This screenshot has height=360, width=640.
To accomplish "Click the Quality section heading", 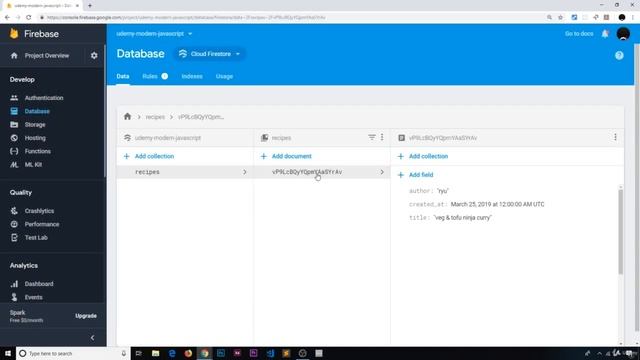I will [21, 193].
